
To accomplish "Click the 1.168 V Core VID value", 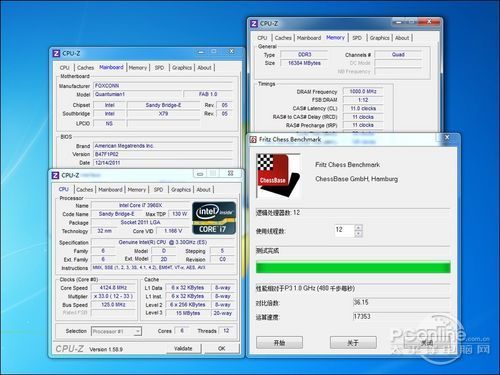I will pos(173,231).
